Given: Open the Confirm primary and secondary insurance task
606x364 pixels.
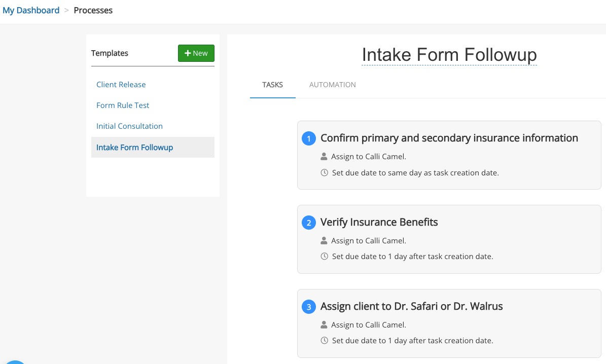Looking at the screenshot, I should point(449,138).
